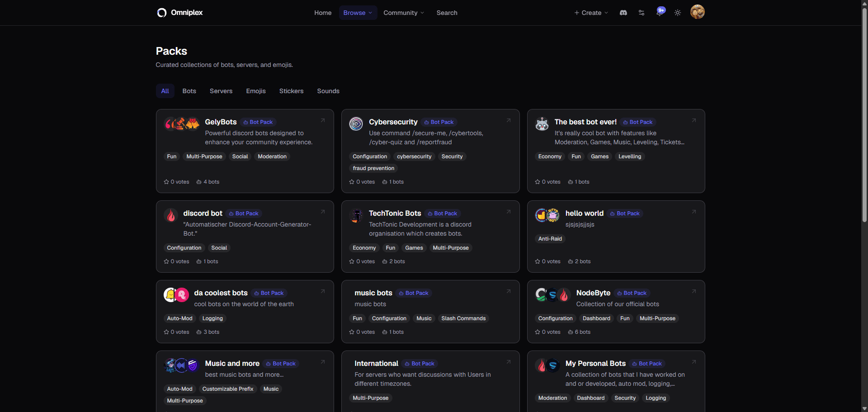Select the All packs tab

[165, 91]
